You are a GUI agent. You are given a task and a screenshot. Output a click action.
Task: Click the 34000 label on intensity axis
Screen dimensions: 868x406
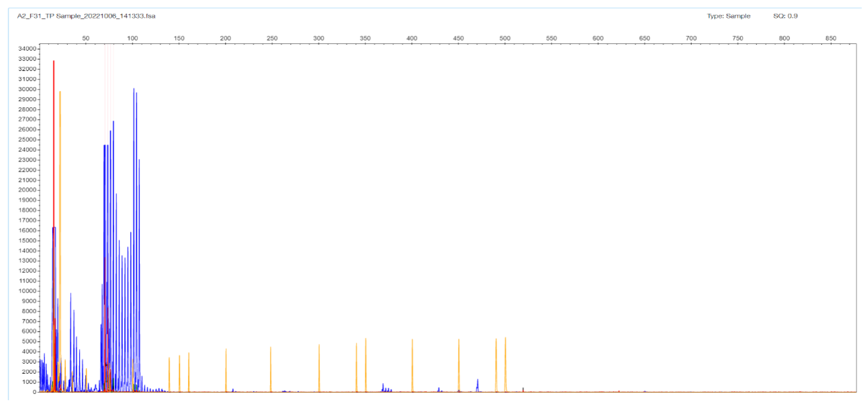click(27, 49)
